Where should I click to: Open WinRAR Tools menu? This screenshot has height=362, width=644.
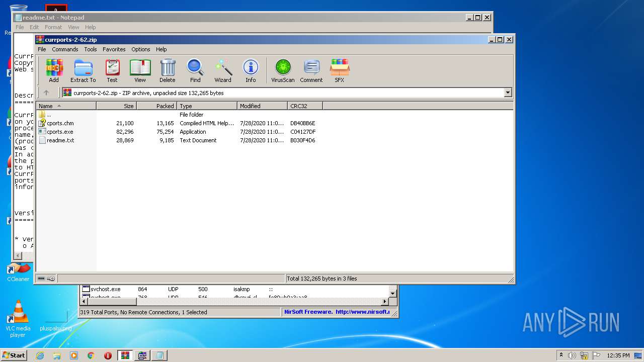(x=91, y=49)
